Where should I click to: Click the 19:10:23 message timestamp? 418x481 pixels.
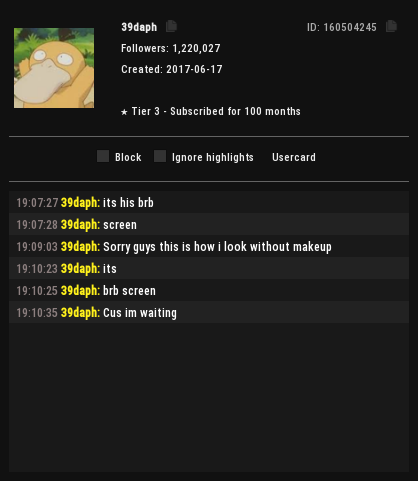37,269
